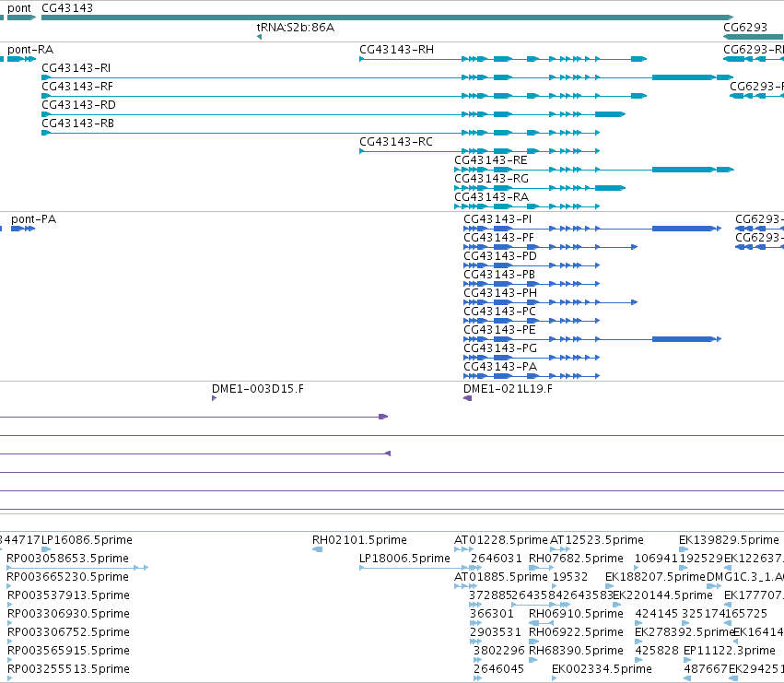Select the pont gene label

pyautogui.click(x=19, y=8)
